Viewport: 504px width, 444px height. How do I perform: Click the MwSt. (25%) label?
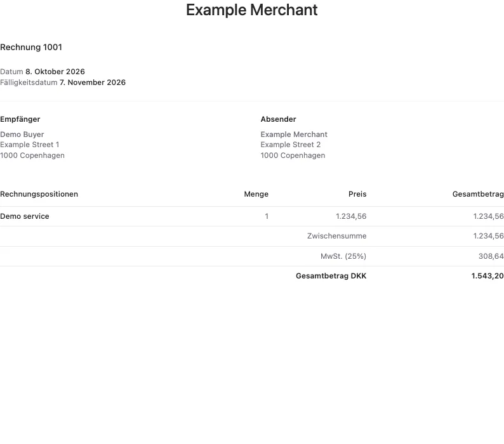343,256
